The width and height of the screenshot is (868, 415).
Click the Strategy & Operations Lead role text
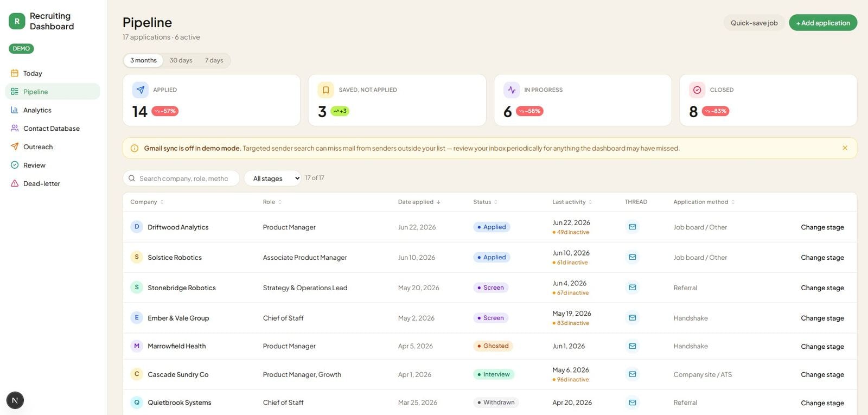pos(305,288)
